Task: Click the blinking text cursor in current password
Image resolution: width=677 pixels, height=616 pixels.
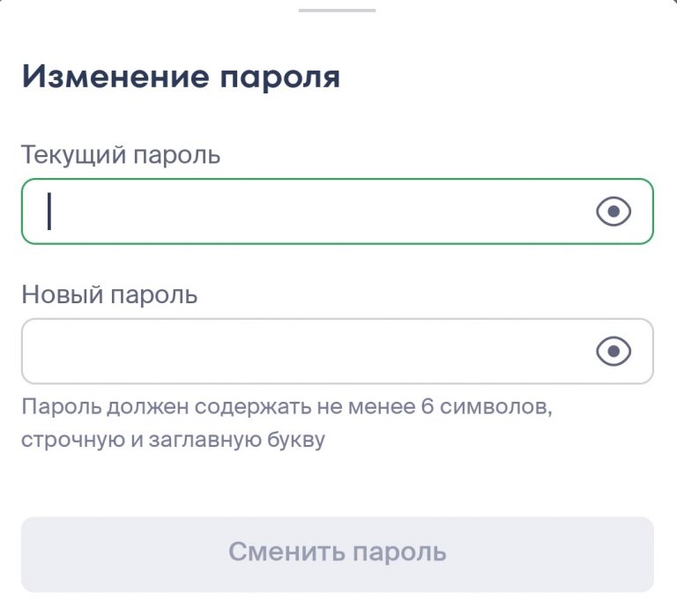Action: tap(49, 212)
